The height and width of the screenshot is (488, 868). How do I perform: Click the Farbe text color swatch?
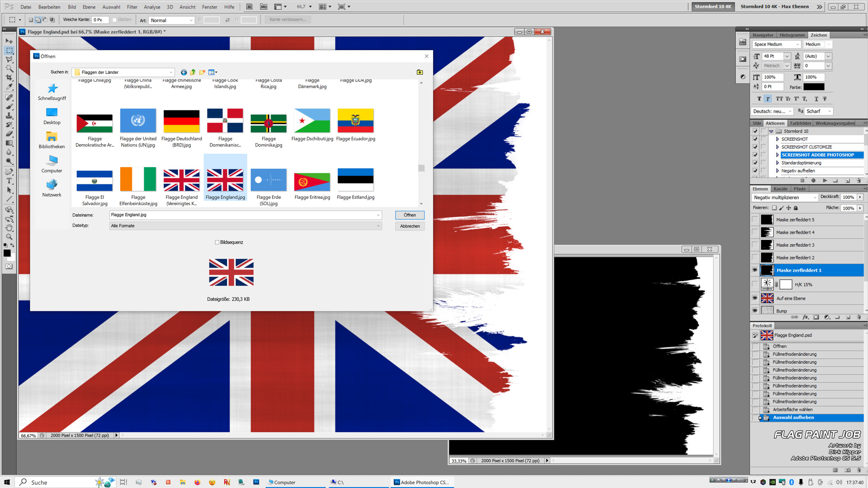click(814, 87)
